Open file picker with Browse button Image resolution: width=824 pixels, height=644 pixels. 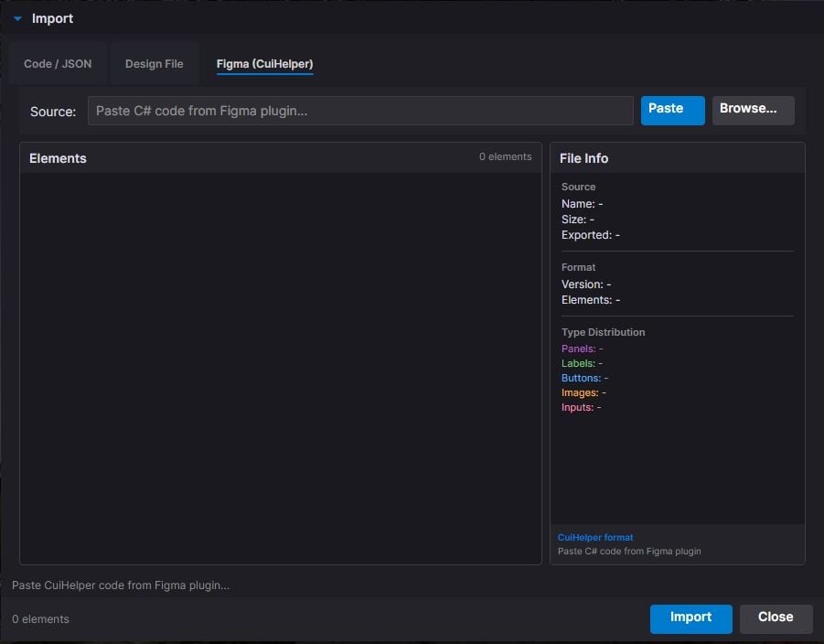[x=753, y=110]
